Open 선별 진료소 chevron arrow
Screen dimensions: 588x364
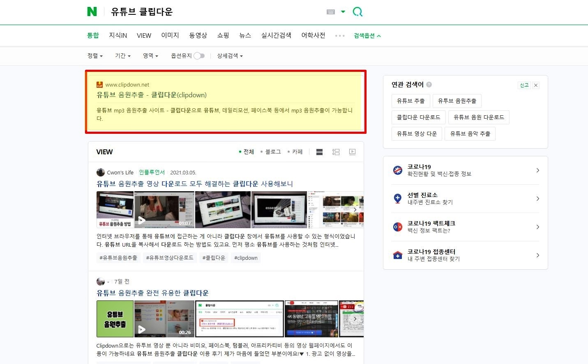point(537,199)
